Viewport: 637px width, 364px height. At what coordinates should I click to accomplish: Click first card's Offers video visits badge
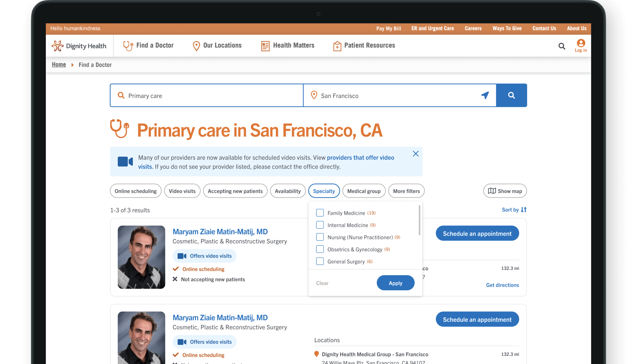[x=205, y=256]
